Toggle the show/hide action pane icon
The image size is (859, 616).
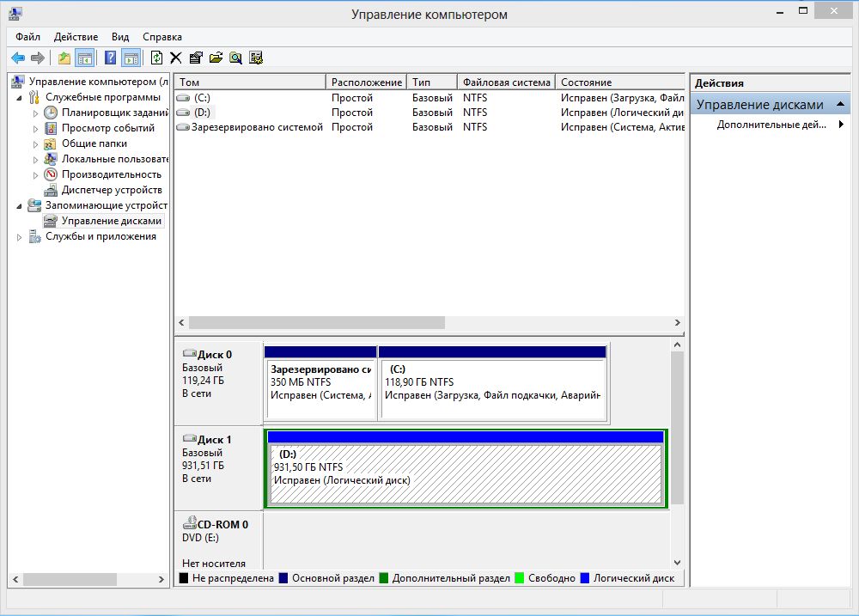(131, 58)
